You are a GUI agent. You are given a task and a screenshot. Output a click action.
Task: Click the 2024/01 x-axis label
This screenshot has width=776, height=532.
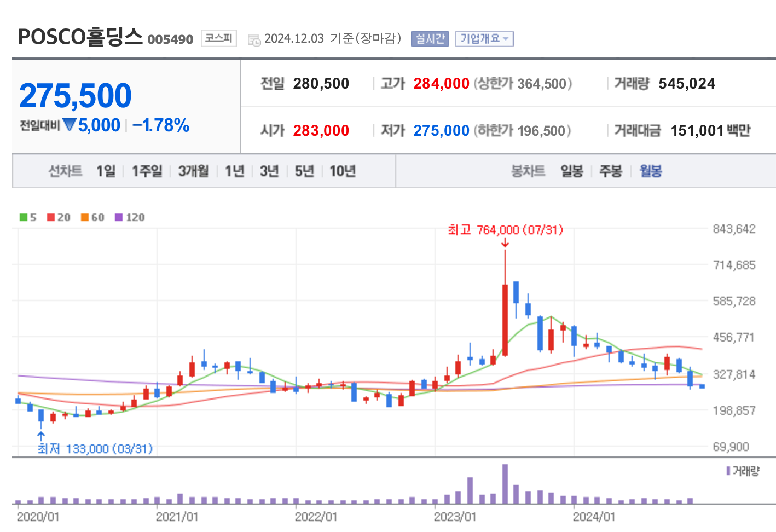pyautogui.click(x=594, y=517)
